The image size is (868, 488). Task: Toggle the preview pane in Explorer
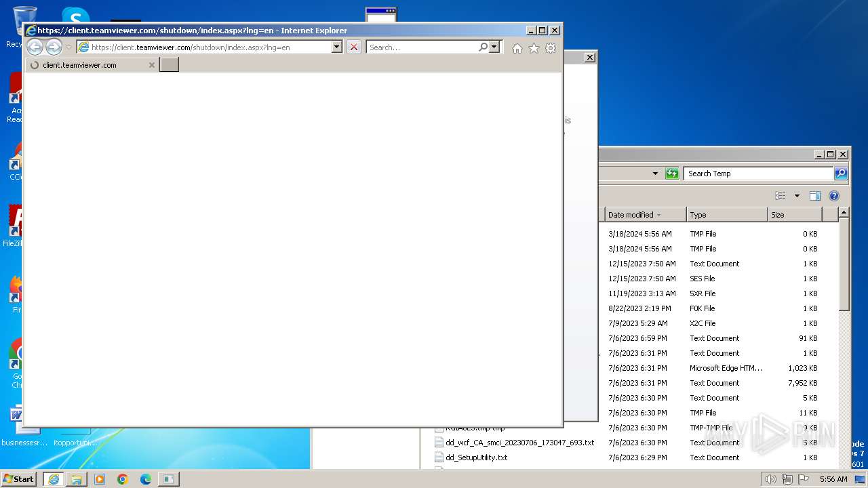tap(815, 196)
